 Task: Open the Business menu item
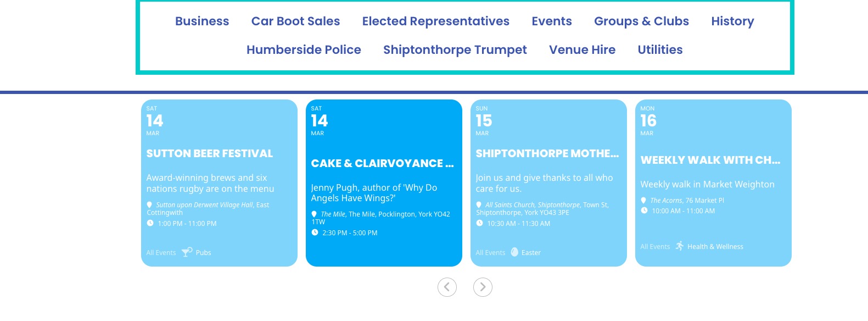click(x=202, y=21)
